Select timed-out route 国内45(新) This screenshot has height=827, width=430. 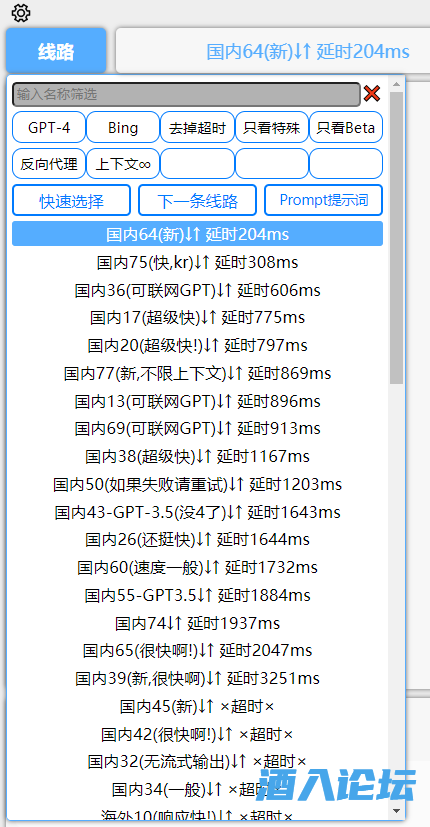tap(197, 706)
